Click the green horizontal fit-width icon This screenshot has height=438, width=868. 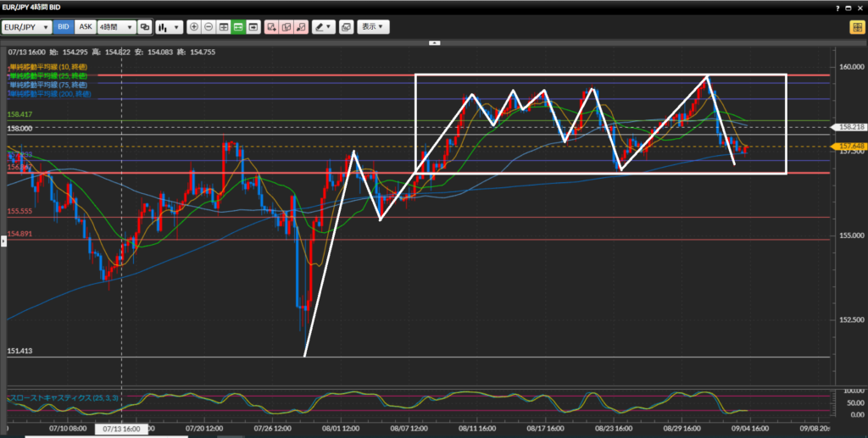coord(238,27)
